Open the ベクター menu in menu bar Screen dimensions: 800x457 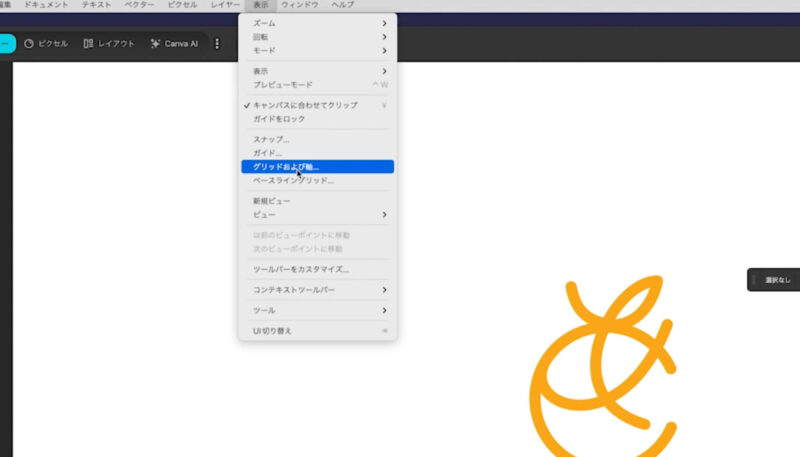pyautogui.click(x=139, y=5)
